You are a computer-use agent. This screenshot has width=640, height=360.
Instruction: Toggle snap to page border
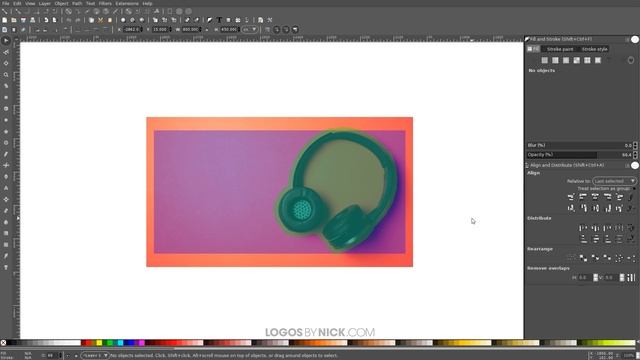click(169, 11)
